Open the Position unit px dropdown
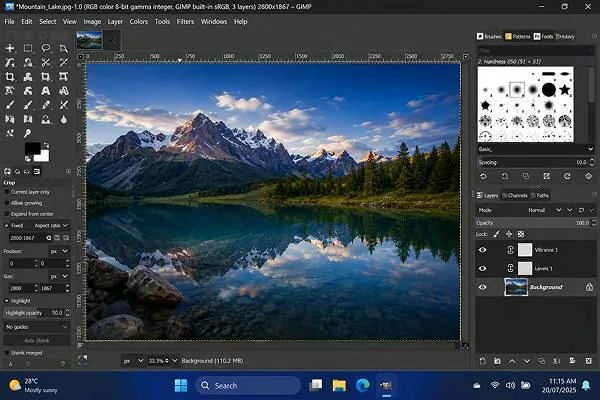Viewport: 600px width, 400px height. 59,251
